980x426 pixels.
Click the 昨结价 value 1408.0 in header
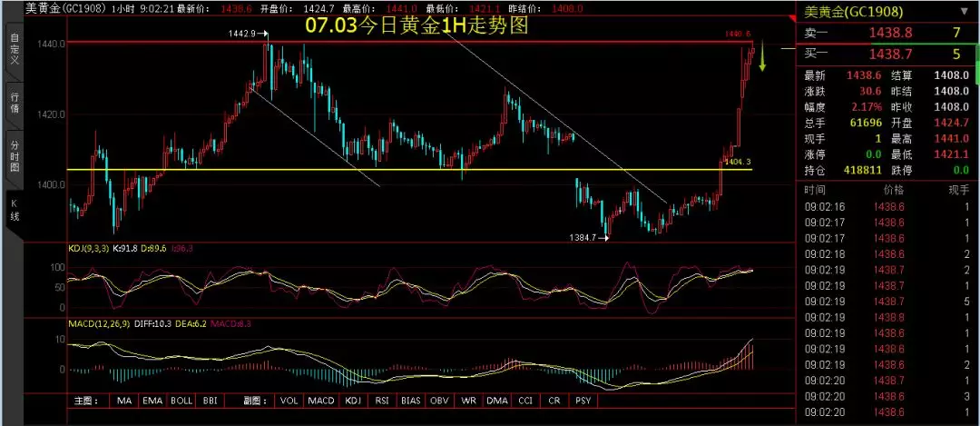click(567, 9)
